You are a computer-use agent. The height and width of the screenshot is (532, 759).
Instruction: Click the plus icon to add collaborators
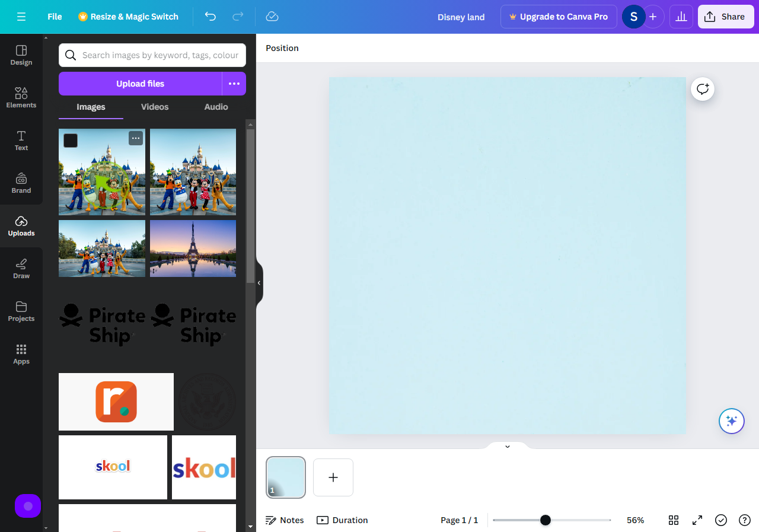[x=653, y=17]
